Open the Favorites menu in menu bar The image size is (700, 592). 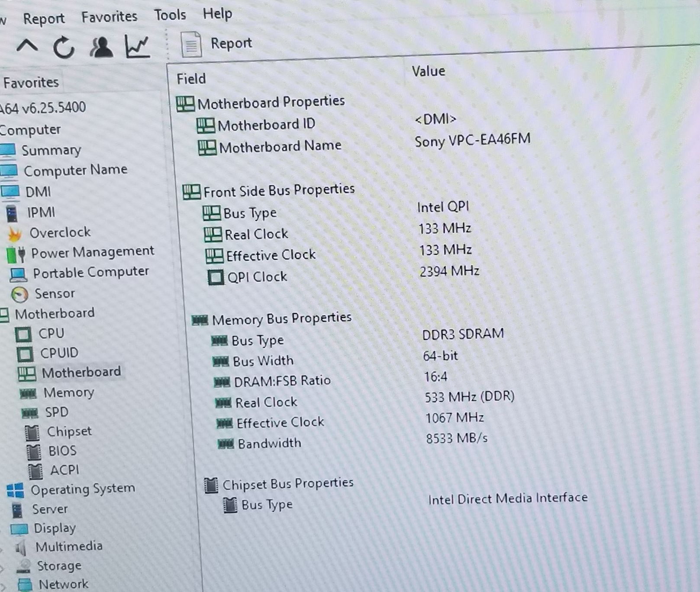click(109, 17)
